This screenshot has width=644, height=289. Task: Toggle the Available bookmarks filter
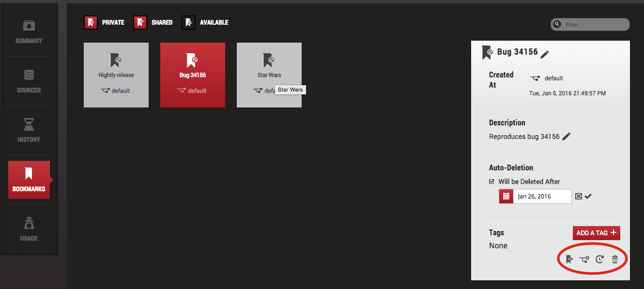click(188, 22)
